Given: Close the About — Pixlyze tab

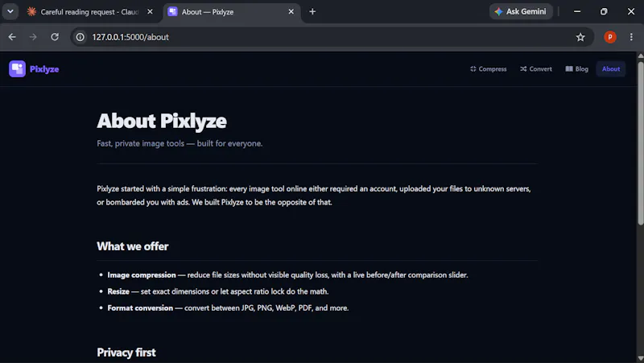Looking at the screenshot, I should (x=291, y=12).
